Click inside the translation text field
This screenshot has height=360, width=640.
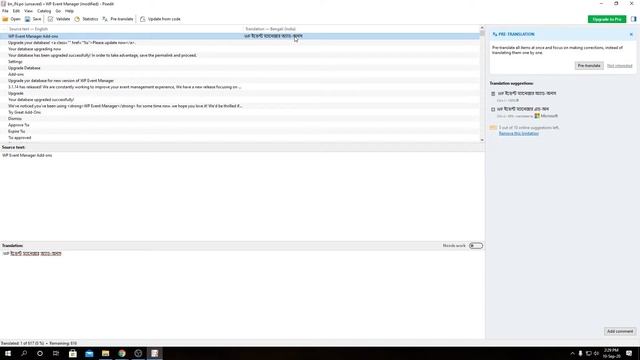(242, 293)
